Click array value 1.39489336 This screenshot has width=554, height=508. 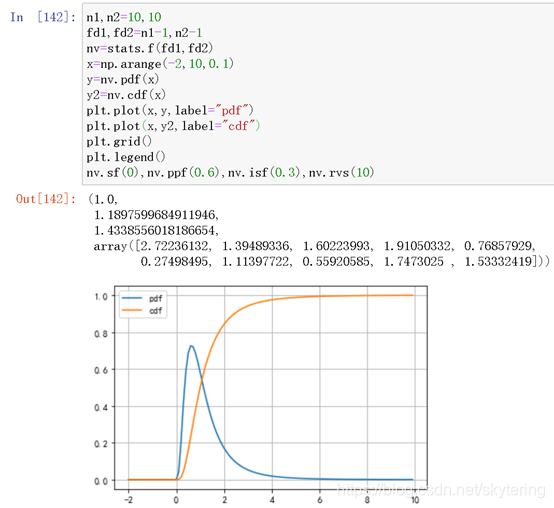tap(256, 246)
